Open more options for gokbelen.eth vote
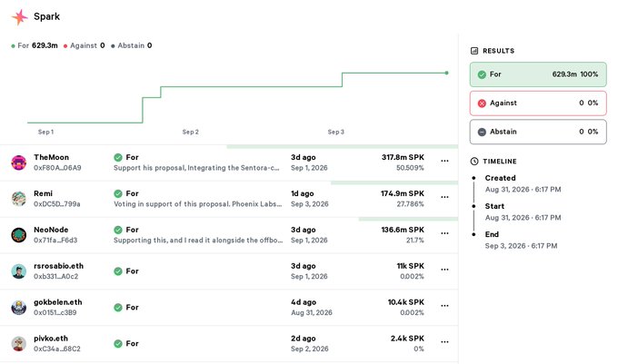Viewport: 618px width, 364px height. pyautogui.click(x=444, y=306)
